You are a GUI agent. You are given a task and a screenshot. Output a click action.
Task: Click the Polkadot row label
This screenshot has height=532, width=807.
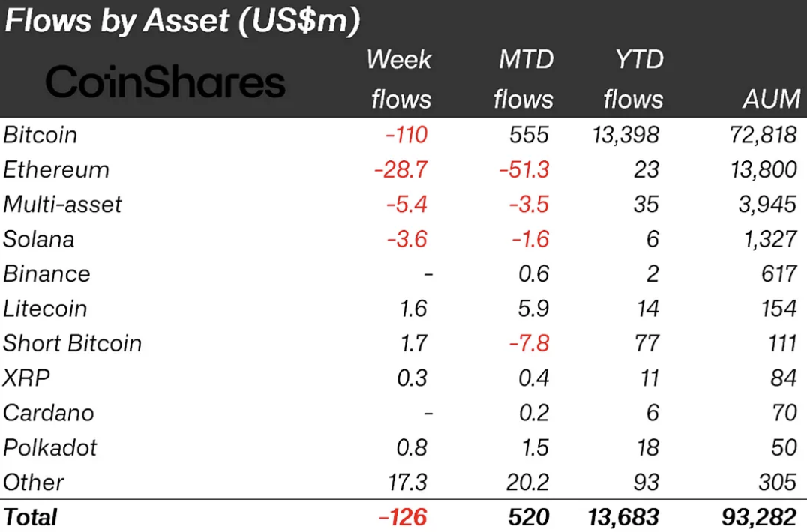(x=50, y=447)
